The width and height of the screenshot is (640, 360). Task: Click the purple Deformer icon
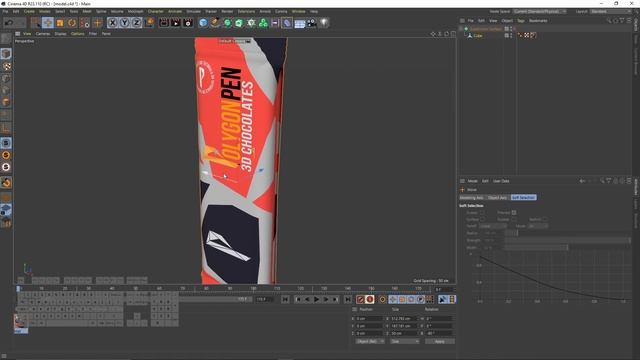[287, 23]
